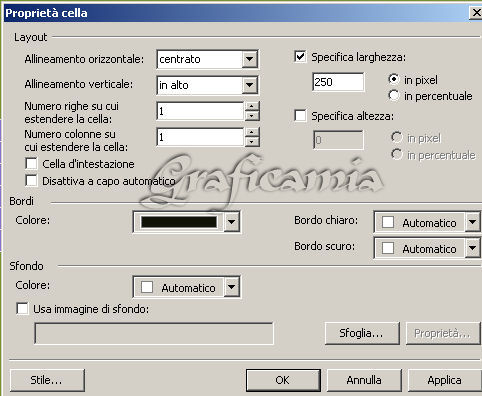482x396 pixels.
Task: Click the columns span input field
Action: tap(200, 137)
